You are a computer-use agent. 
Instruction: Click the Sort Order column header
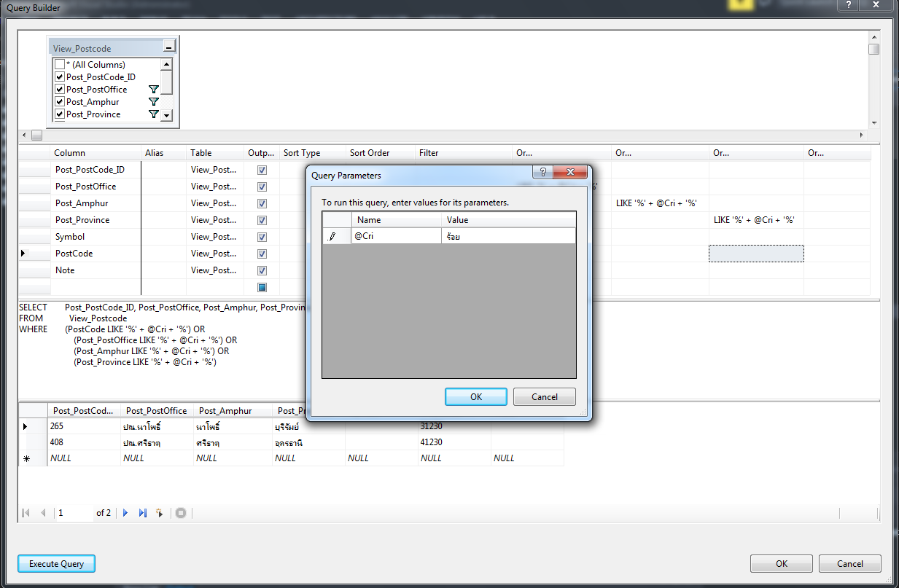(x=380, y=153)
